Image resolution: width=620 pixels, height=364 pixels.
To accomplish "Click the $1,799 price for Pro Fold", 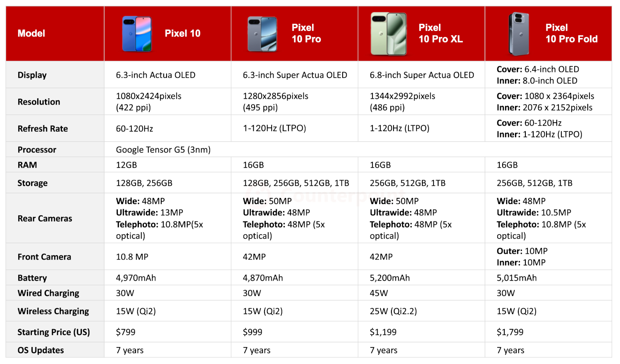I will point(510,332).
